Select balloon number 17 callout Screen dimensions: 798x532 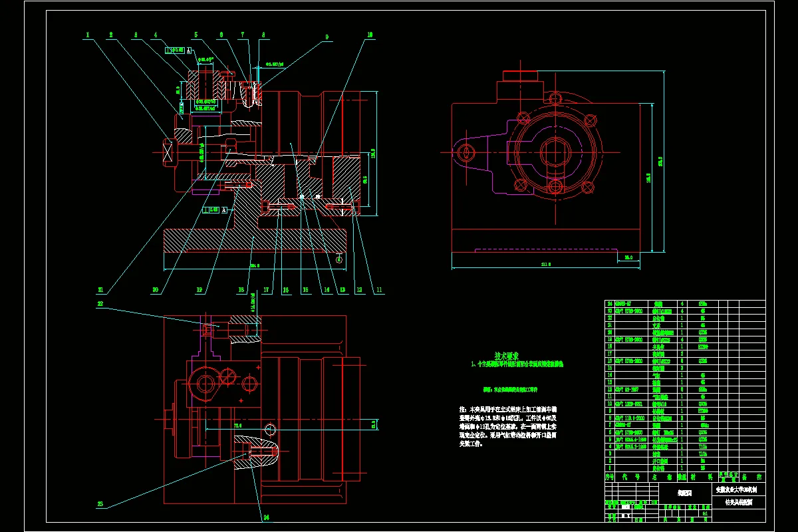[265, 290]
